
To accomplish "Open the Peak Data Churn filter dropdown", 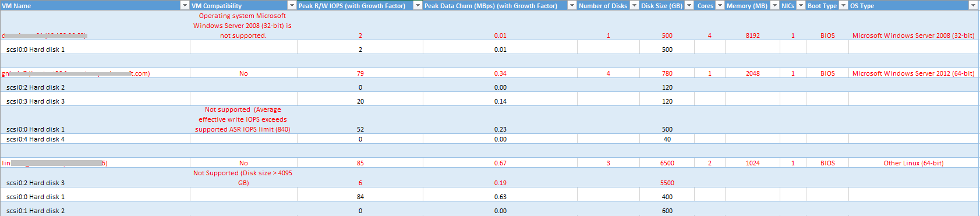I will pos(572,5).
